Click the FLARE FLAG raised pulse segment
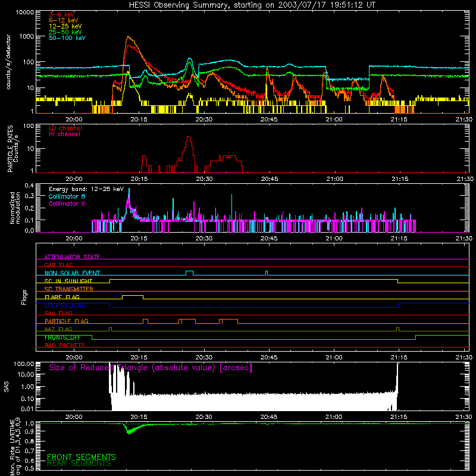Screen dimensions: 476x476 [x=133, y=296]
